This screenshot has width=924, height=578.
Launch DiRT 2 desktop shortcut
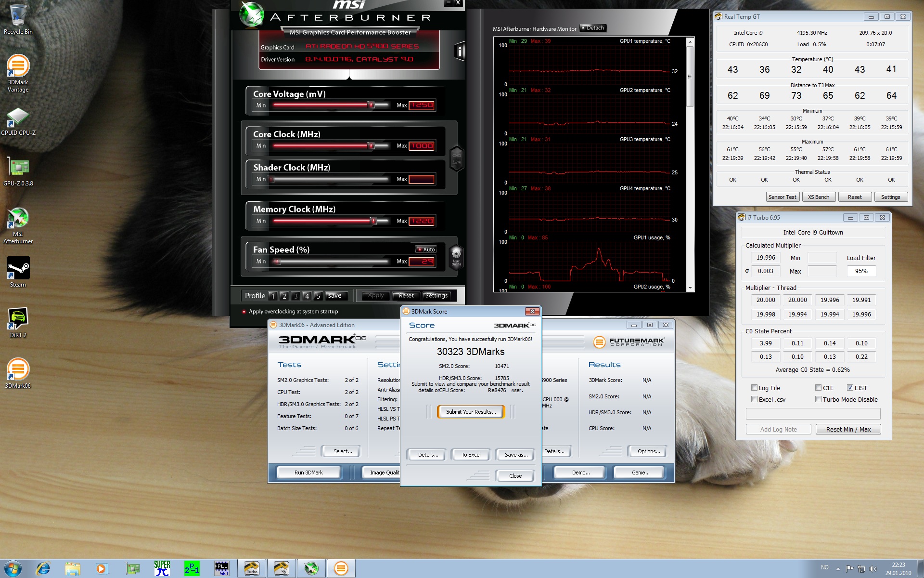coord(18,322)
